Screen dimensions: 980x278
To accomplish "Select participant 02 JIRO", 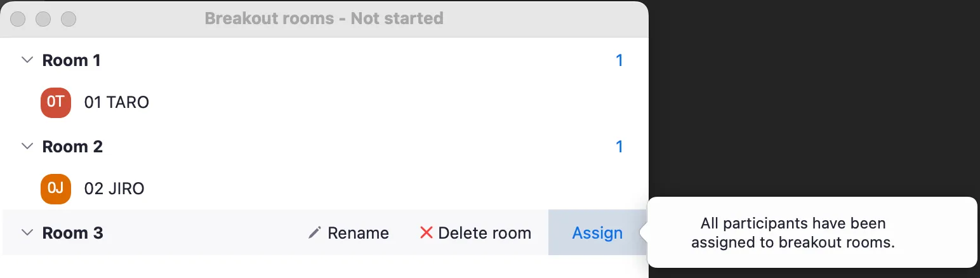I will pos(114,189).
